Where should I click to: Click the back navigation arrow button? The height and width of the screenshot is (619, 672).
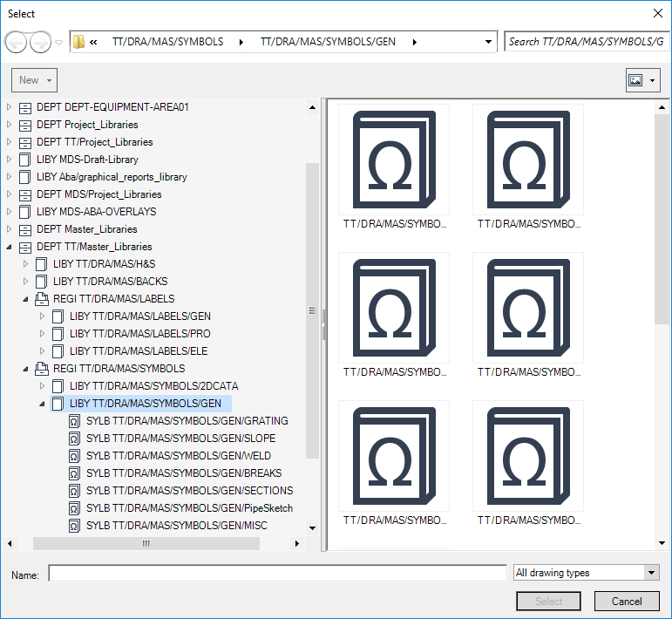(17, 42)
